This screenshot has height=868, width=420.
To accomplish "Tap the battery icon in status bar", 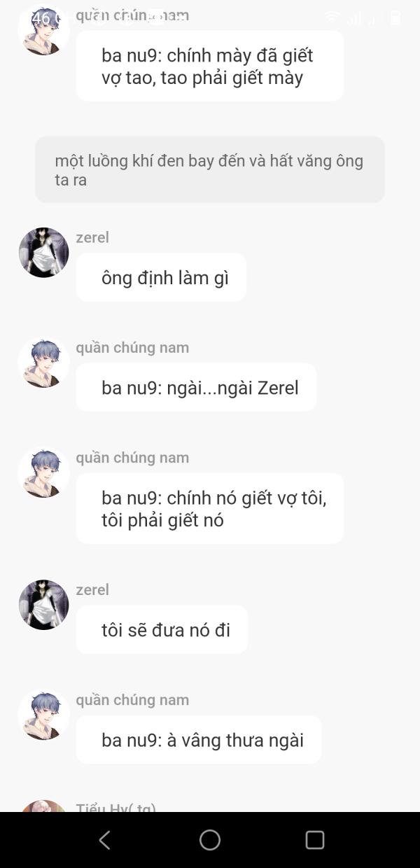I will [x=395, y=18].
